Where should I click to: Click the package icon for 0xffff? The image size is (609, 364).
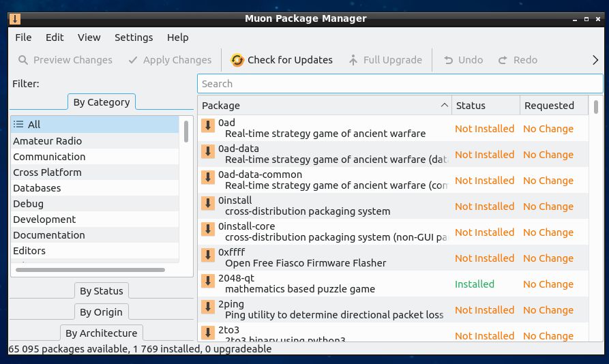tap(208, 256)
